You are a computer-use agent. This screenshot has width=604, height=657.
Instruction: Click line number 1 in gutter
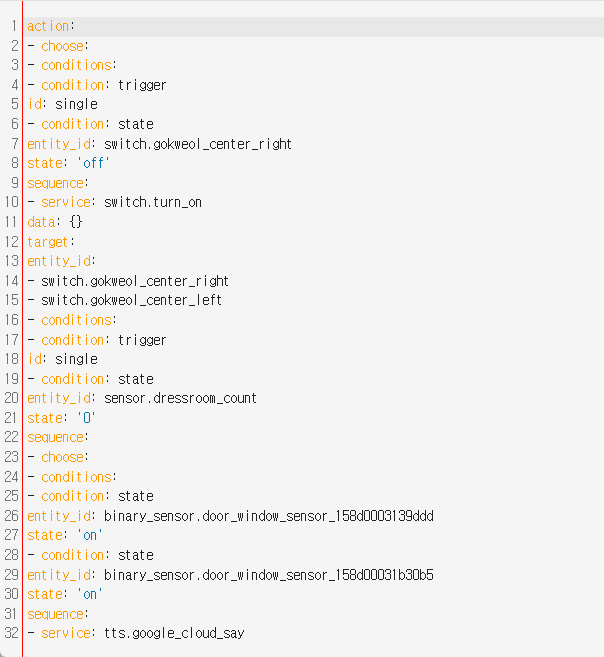(x=14, y=26)
